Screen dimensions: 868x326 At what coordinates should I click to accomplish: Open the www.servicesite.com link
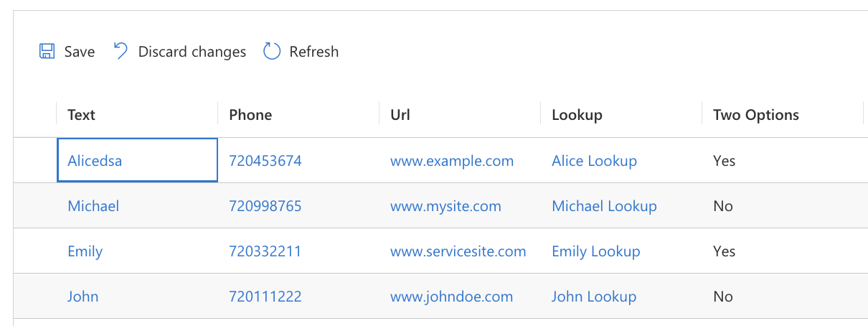[458, 251]
